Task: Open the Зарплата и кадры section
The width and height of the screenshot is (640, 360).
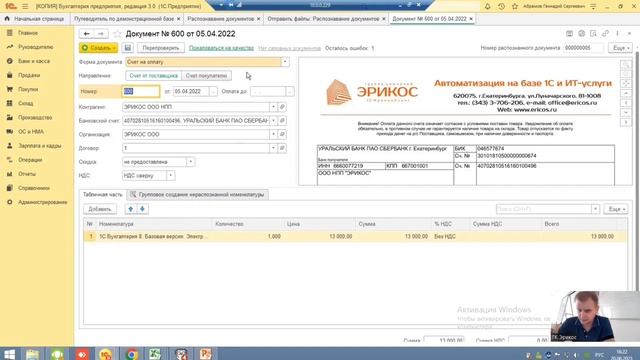Action: (40, 146)
